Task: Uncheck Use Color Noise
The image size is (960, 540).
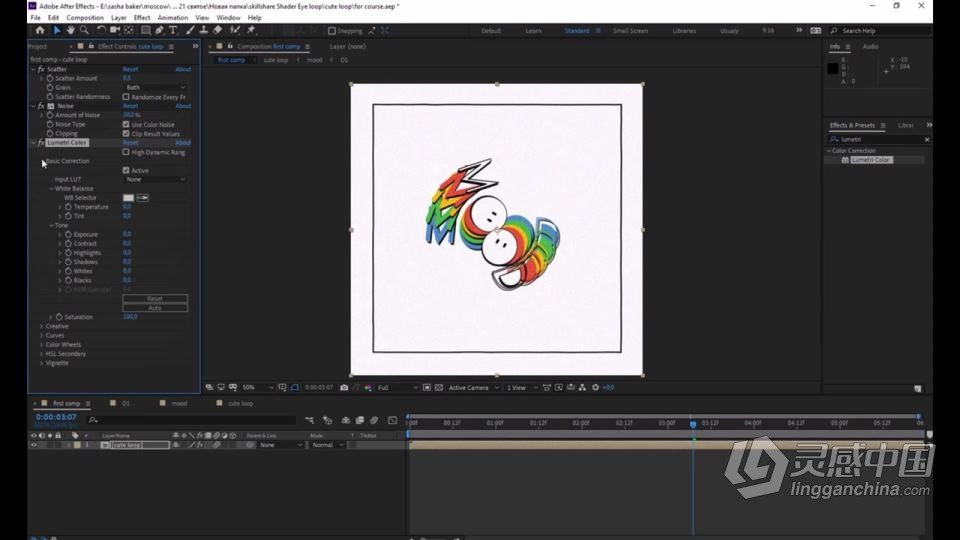Action: pyautogui.click(x=126, y=124)
